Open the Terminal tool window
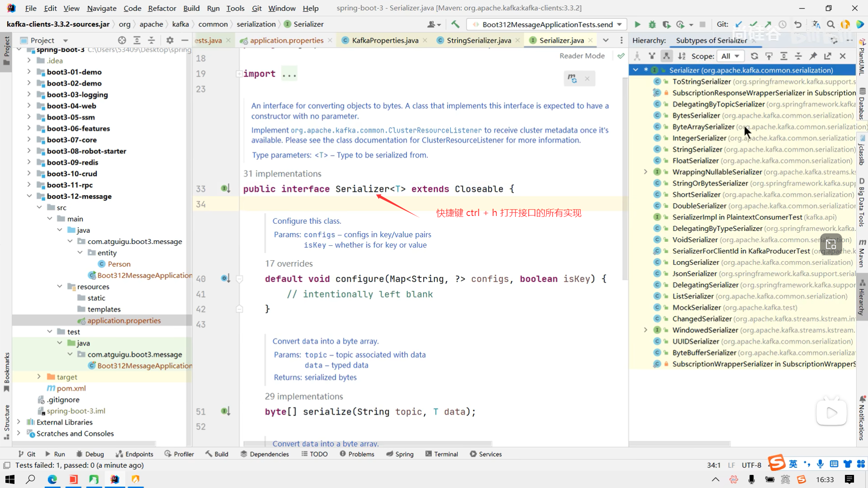This screenshot has height=488, width=868. [441, 454]
